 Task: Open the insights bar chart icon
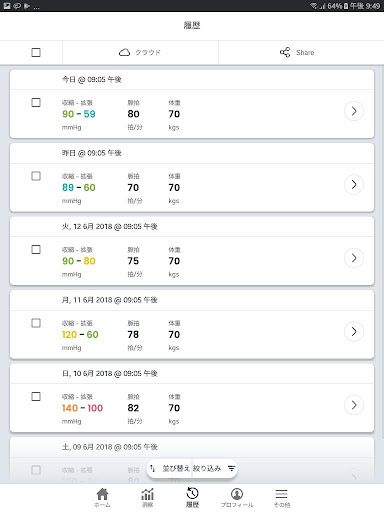pos(147,494)
